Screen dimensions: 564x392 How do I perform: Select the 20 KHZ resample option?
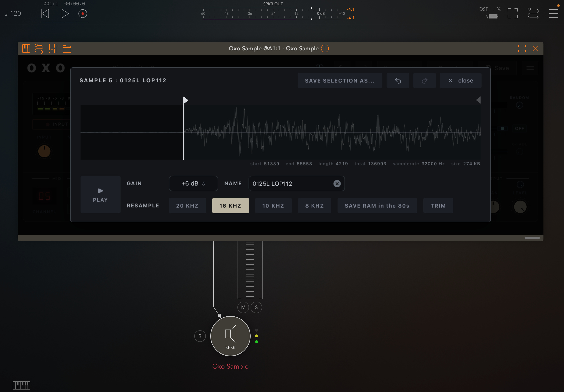pyautogui.click(x=187, y=206)
